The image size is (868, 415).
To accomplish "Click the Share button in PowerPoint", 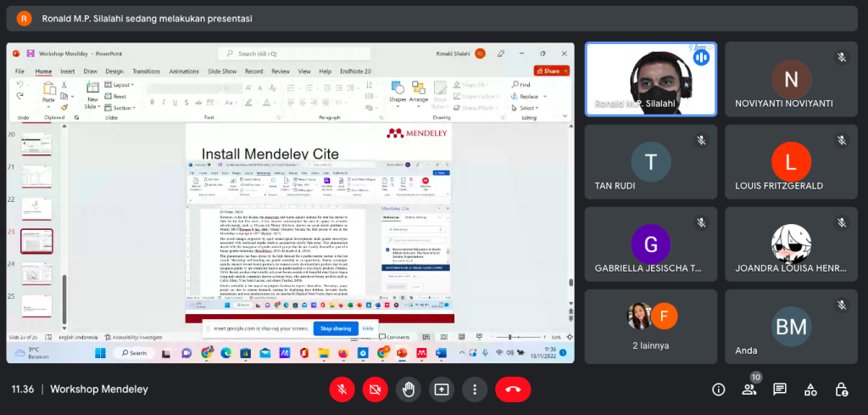I will pyautogui.click(x=551, y=71).
